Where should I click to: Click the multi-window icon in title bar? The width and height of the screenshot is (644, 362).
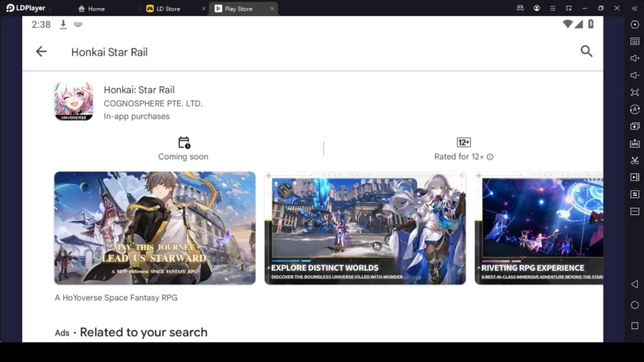[569, 8]
